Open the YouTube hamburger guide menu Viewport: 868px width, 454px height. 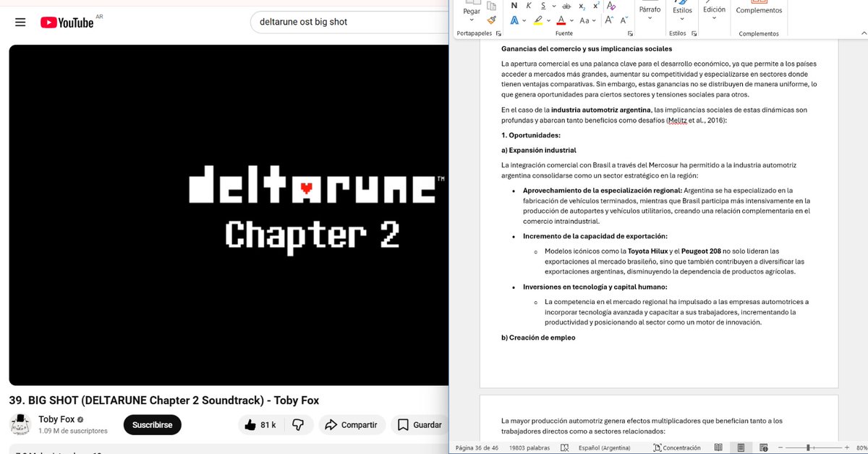(x=20, y=22)
